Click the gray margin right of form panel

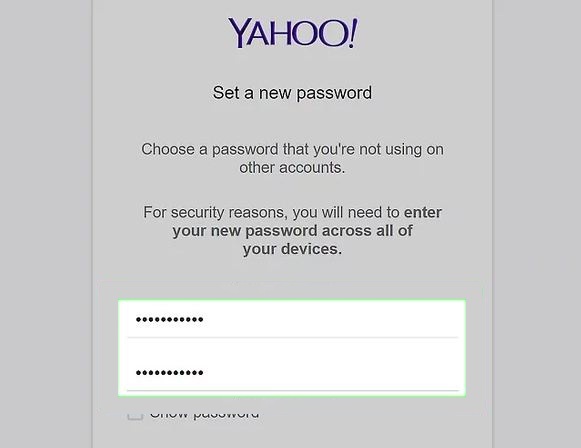[x=537, y=224]
